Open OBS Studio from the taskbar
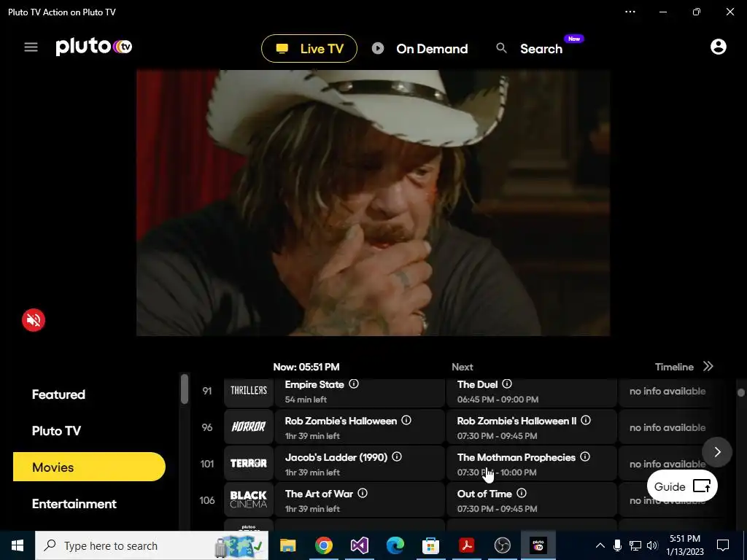747x560 pixels. (x=502, y=545)
